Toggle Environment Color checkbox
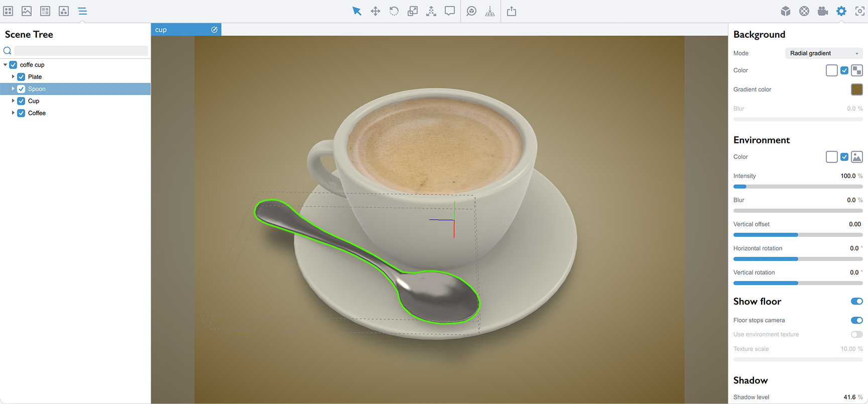The width and height of the screenshot is (868, 404). [844, 157]
